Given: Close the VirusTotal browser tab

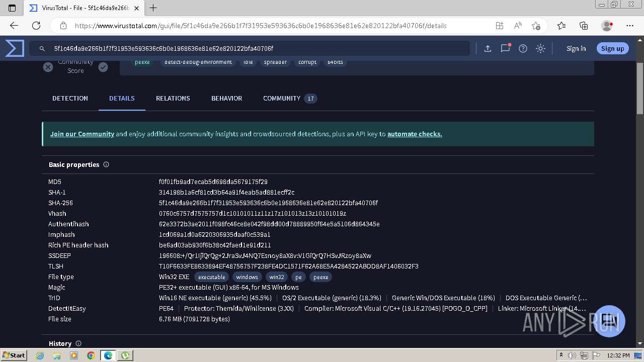Looking at the screenshot, I should [136, 8].
